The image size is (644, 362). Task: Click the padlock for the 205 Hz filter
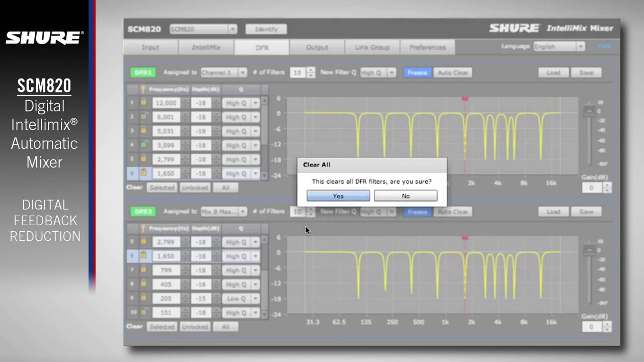coord(143,298)
